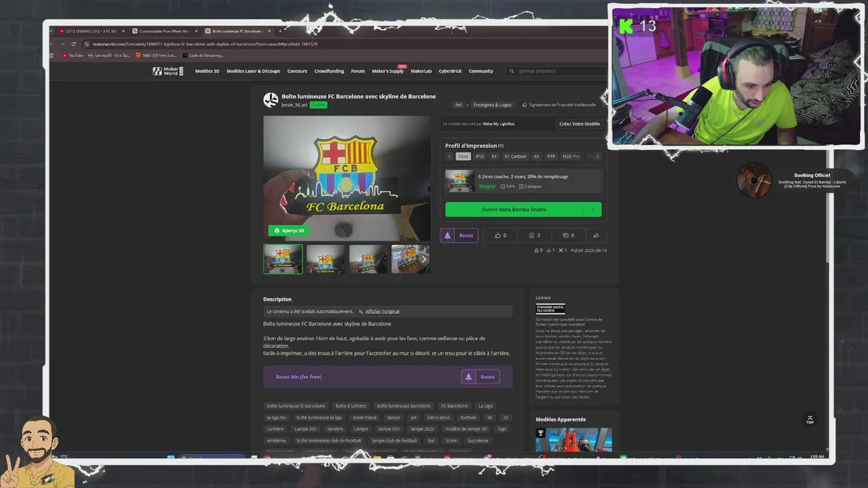Open a new browser tab
868x488 pixels.
pyautogui.click(x=281, y=31)
